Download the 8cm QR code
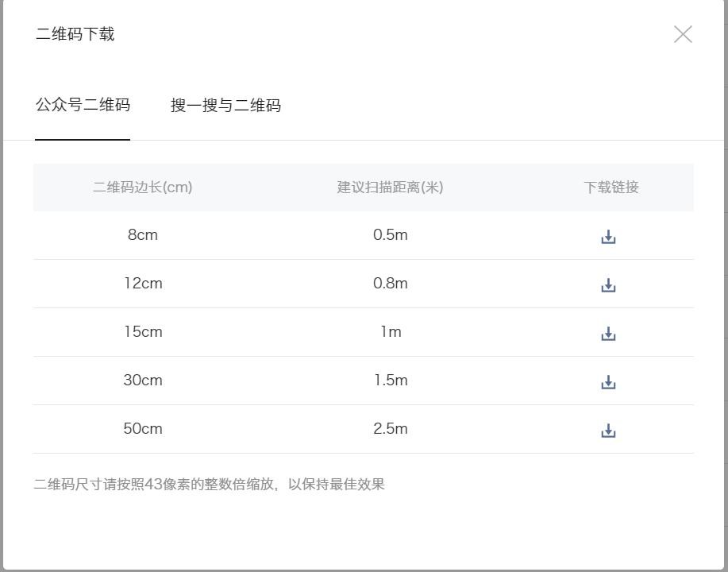Viewport: 728px width, 572px height. tap(608, 237)
